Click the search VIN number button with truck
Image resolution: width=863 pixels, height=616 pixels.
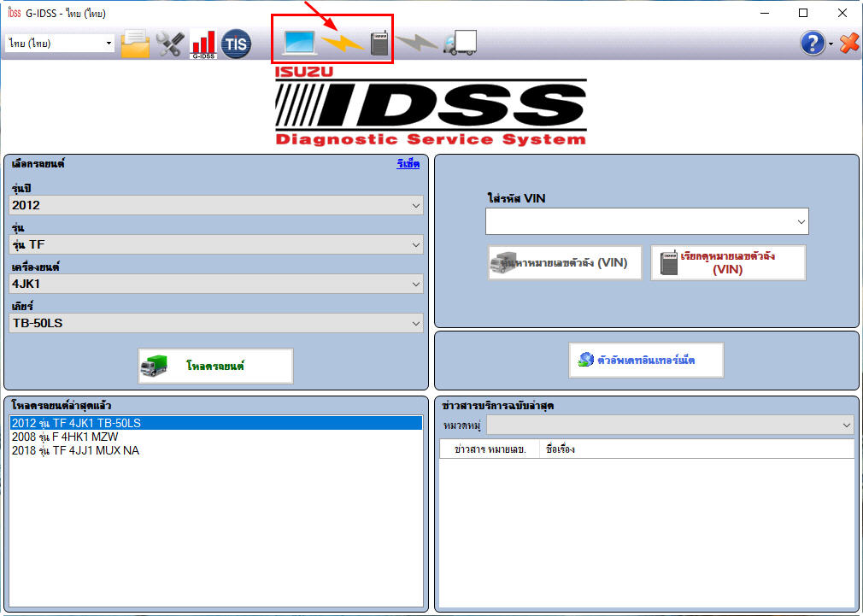(565, 262)
